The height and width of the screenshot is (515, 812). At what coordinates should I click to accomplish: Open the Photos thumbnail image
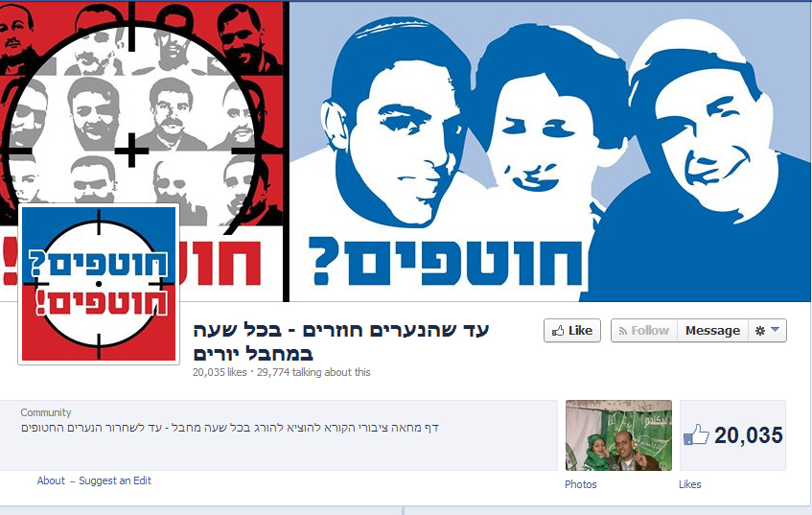click(x=618, y=435)
